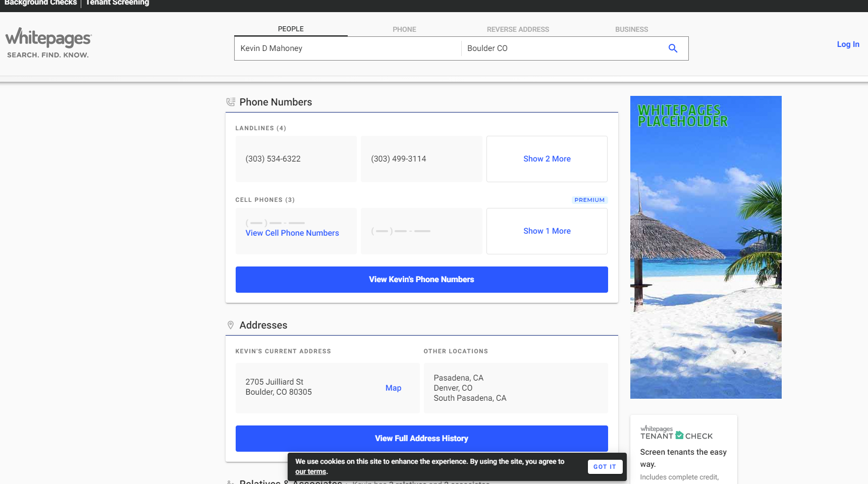Switch to the People search tab
The image size is (868, 484).
291,29
